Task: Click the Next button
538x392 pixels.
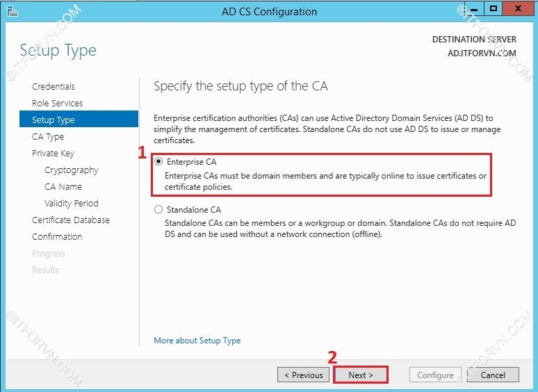Action: click(361, 375)
